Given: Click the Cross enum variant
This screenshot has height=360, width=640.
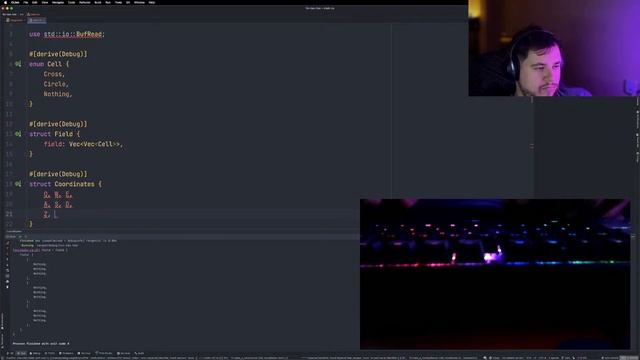Looking at the screenshot, I should 54,74.
